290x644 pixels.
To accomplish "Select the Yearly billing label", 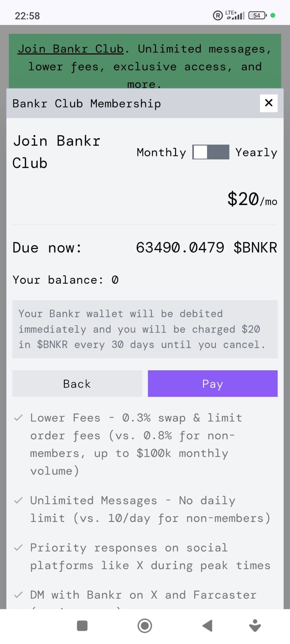I will point(256,152).
